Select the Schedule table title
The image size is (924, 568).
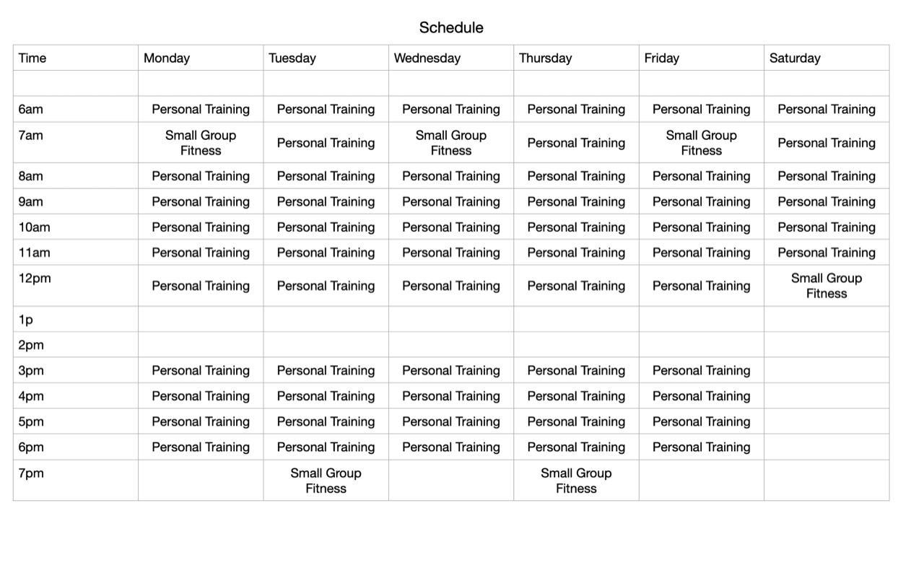pyautogui.click(x=451, y=27)
